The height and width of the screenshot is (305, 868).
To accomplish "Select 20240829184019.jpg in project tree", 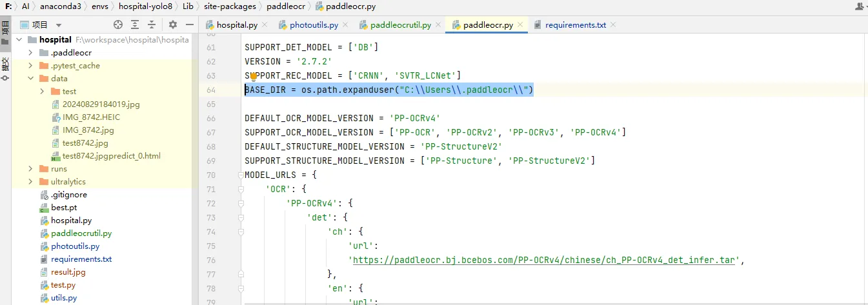I will [101, 104].
